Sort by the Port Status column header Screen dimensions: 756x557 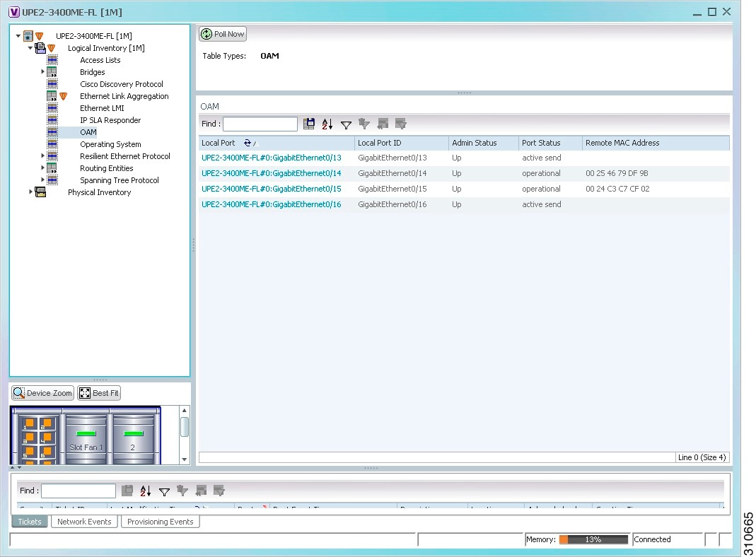click(x=551, y=143)
